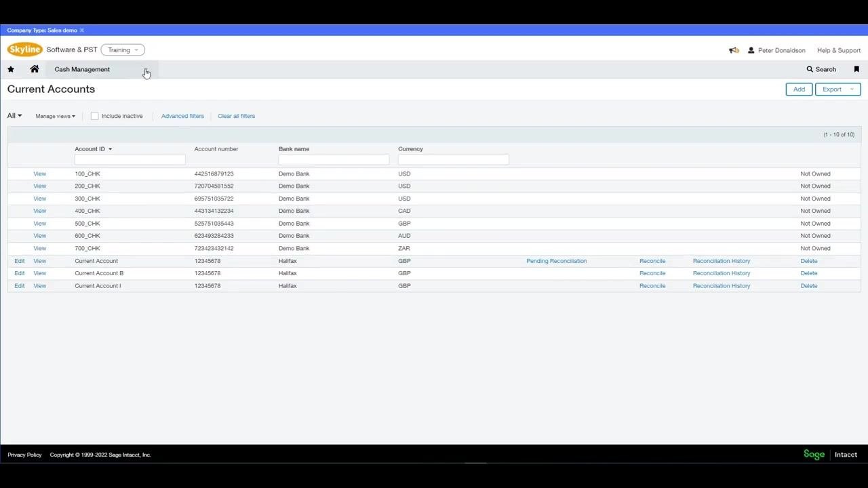Toggle Include inactive checkbox

[x=94, y=116]
